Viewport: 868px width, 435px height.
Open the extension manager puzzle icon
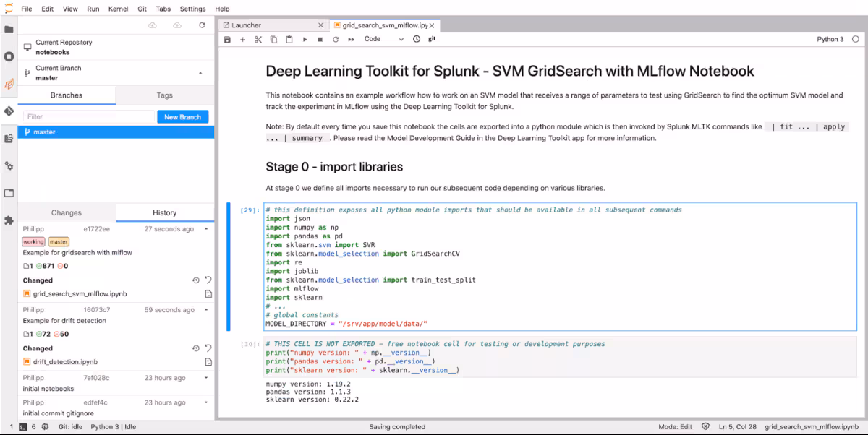click(9, 221)
